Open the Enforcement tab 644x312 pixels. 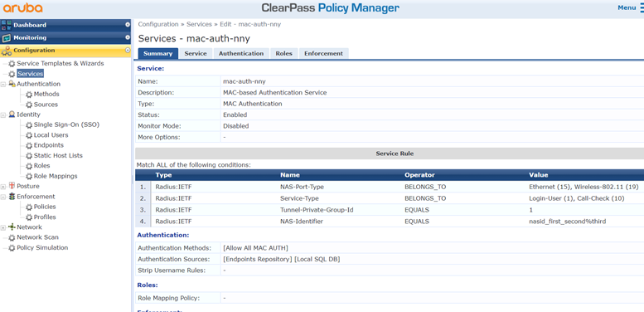pos(323,54)
